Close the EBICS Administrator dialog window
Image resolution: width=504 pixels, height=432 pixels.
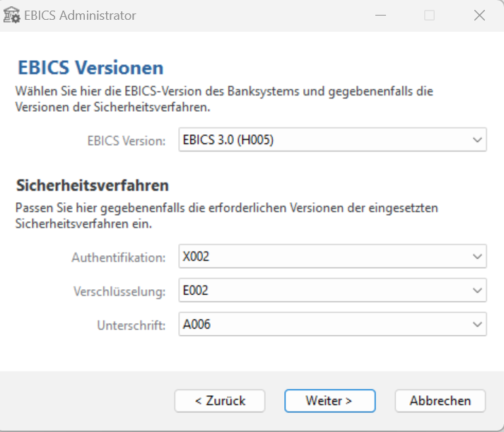[x=479, y=15]
